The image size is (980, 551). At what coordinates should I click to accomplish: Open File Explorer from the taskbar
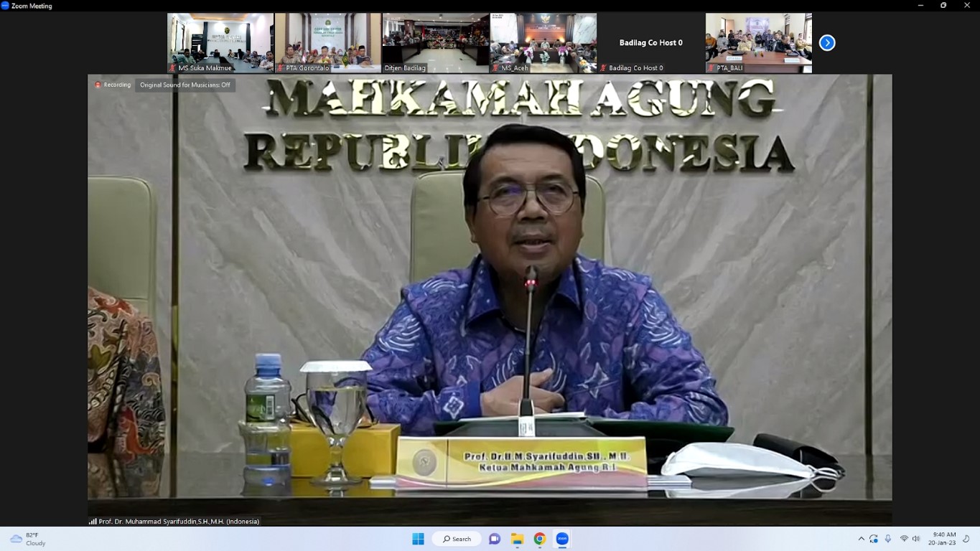[517, 539]
